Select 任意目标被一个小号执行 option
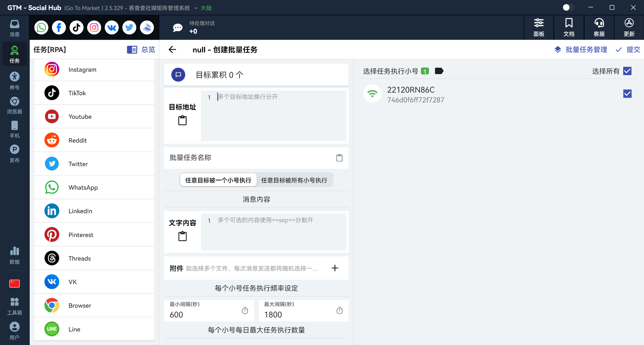The image size is (644, 345). 218,180
